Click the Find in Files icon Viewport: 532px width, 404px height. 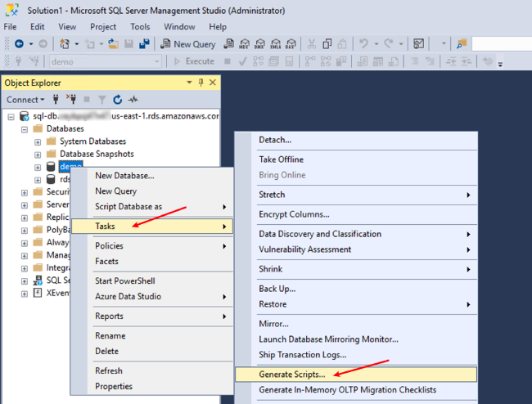point(462,43)
